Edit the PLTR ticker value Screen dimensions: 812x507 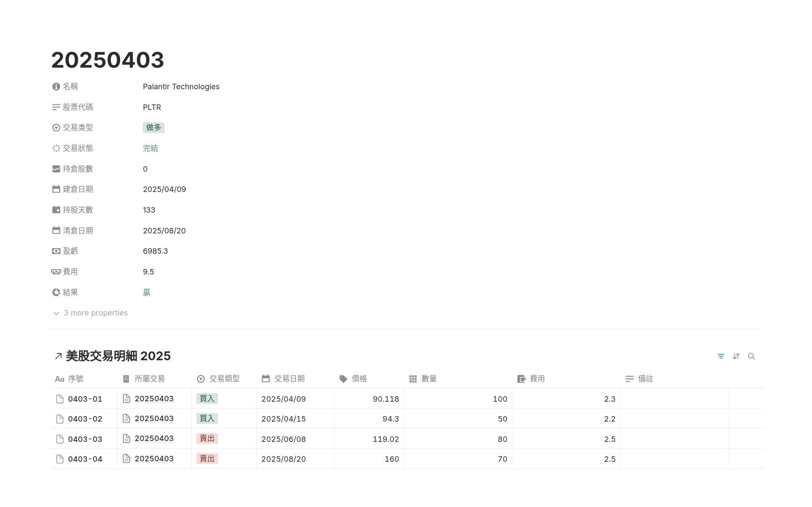coord(152,107)
